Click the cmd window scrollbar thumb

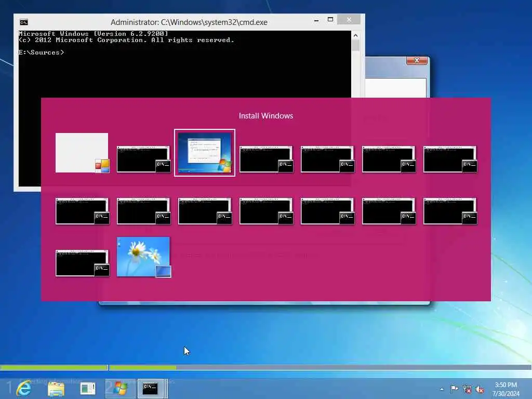point(355,46)
